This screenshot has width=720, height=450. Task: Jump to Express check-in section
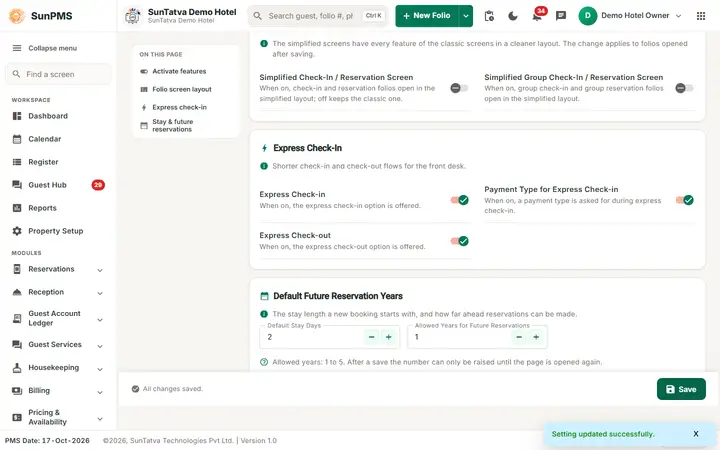point(180,107)
